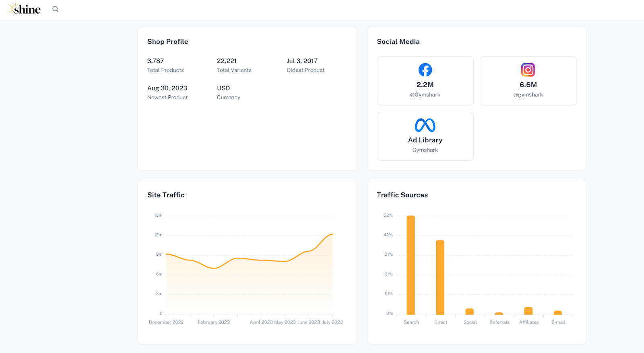Click June 2023 axis label
644x353 pixels.
[x=309, y=322]
